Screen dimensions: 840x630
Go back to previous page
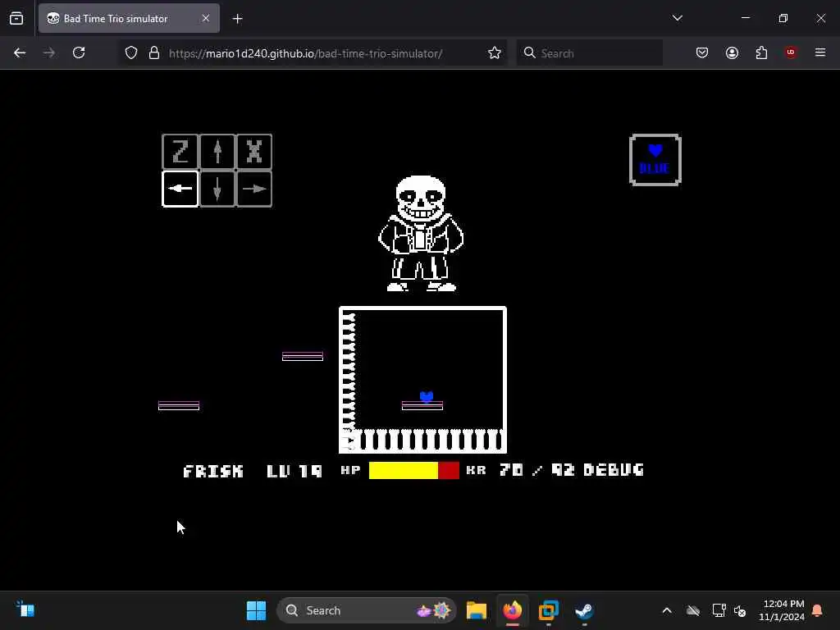pos(20,52)
